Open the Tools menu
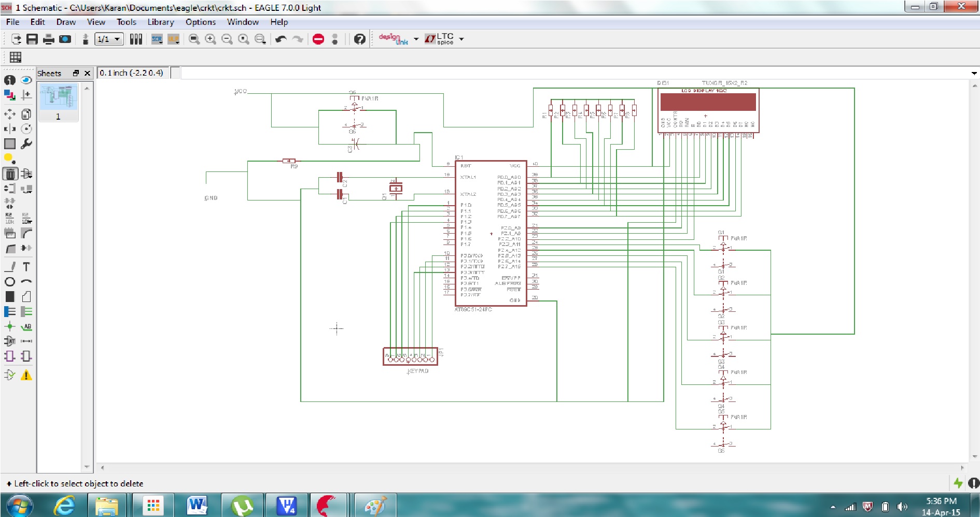Viewport: 980px width, 517px height. pos(126,22)
